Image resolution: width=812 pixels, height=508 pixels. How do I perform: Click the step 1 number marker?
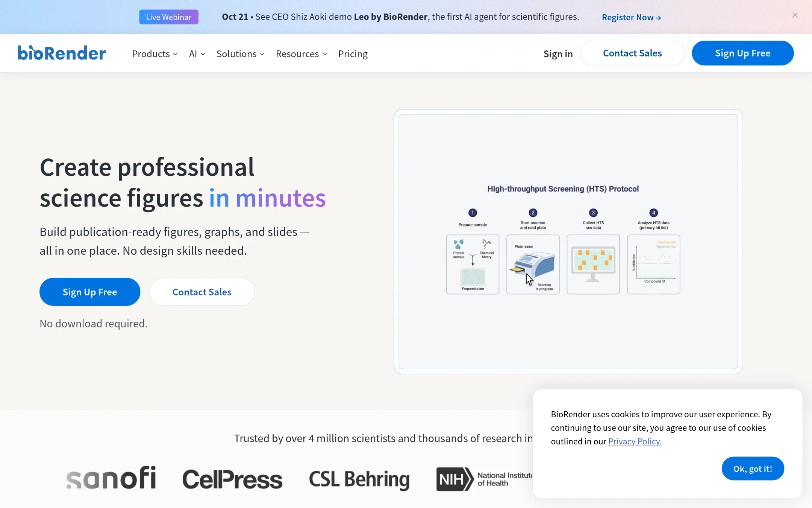click(x=473, y=213)
